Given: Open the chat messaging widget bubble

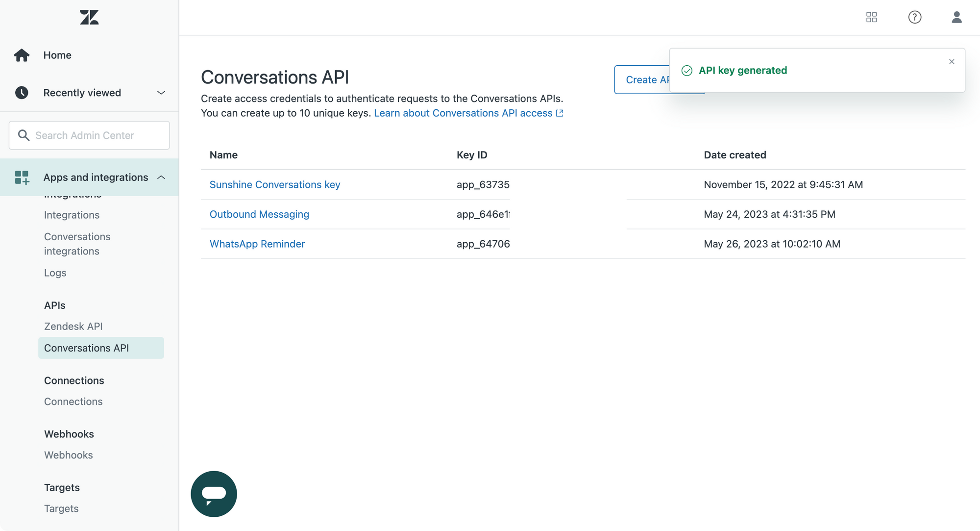Looking at the screenshot, I should (214, 494).
